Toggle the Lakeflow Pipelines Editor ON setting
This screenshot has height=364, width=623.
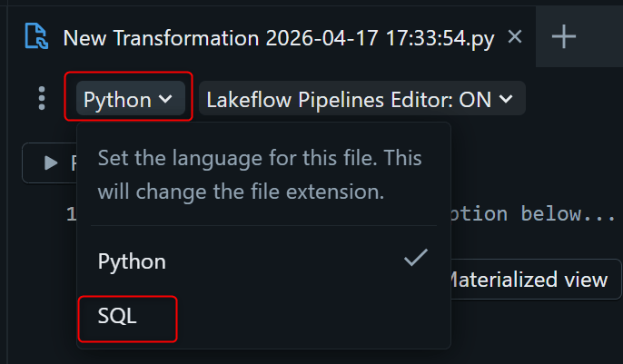pyautogui.click(x=361, y=99)
